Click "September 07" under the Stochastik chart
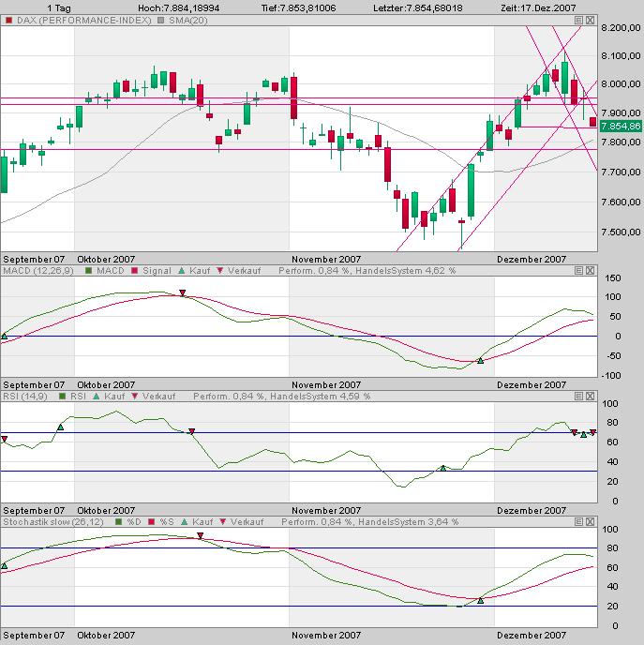Screen dimensions: 644x645 point(34,635)
